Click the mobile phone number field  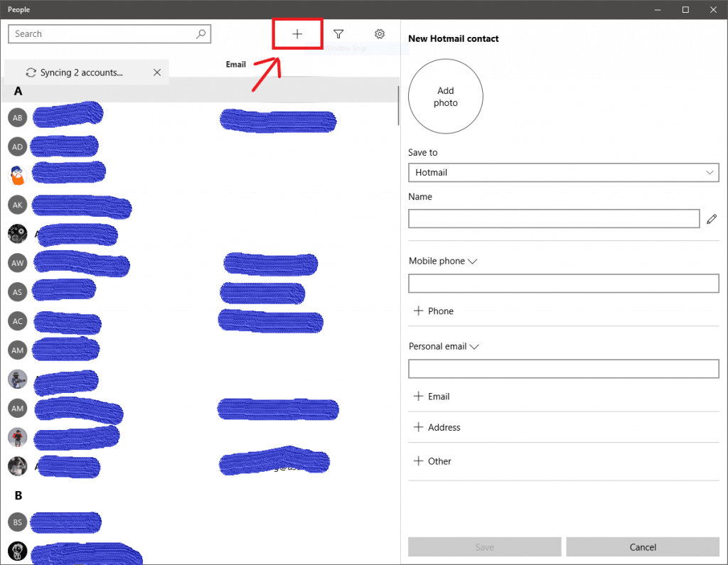click(563, 283)
